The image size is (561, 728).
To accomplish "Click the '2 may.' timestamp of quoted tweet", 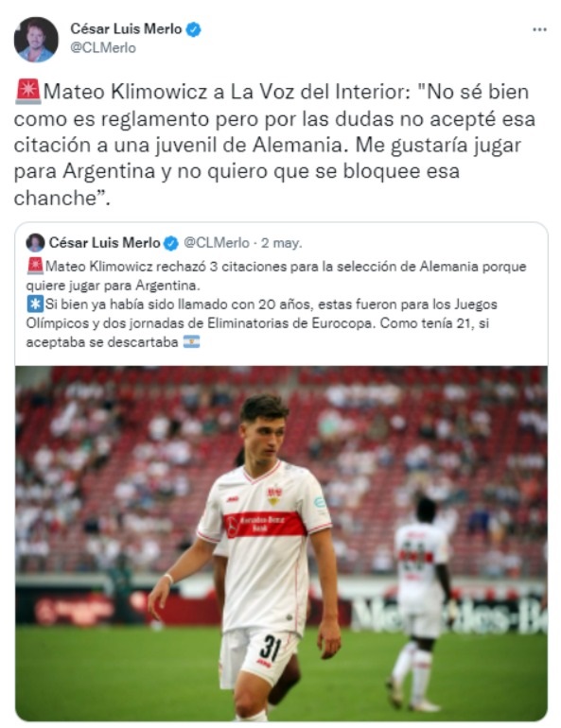I will [x=281, y=243].
